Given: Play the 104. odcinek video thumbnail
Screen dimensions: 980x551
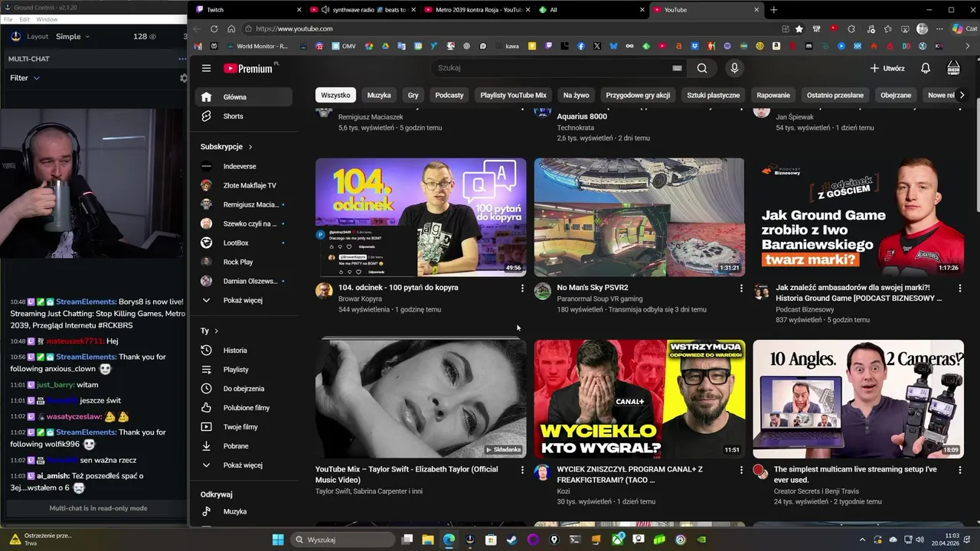Looking at the screenshot, I should [420, 217].
